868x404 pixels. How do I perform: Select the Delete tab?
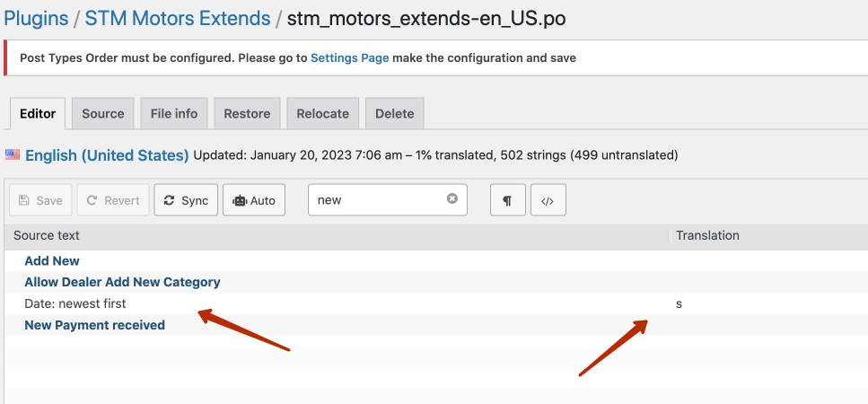(394, 114)
